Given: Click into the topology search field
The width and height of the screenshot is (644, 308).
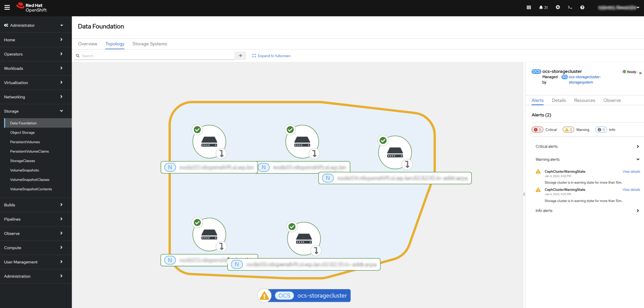Looking at the screenshot, I should (154, 56).
